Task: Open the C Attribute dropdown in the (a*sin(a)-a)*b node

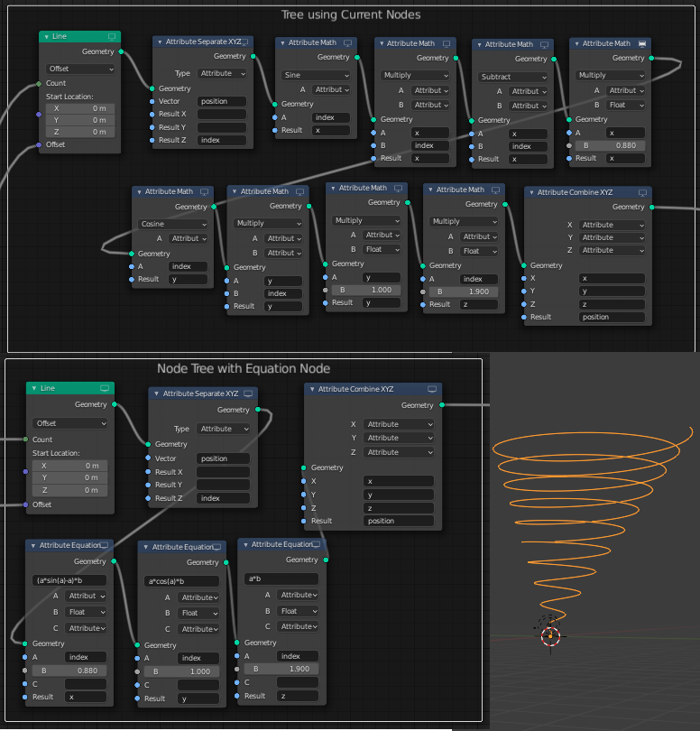Action: pos(86,628)
